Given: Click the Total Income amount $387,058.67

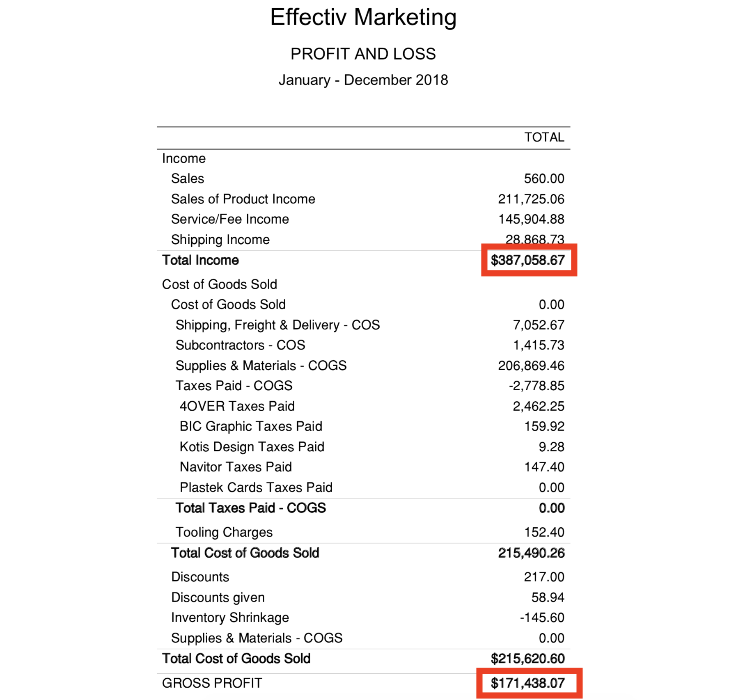Looking at the screenshot, I should point(527,260).
